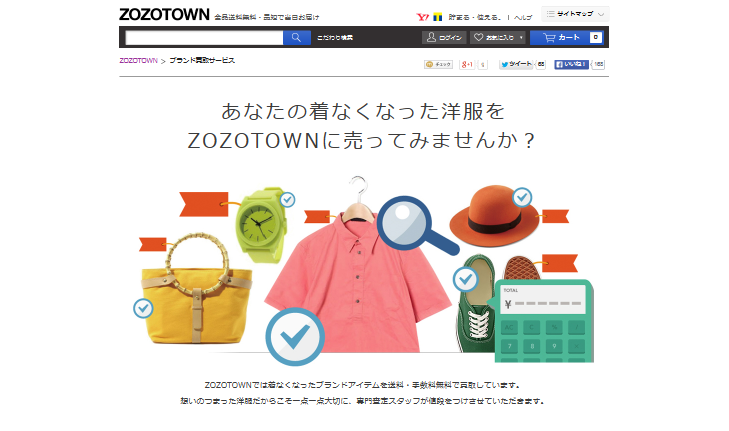Click the help (ヘルプ) link
This screenshot has height=431, width=729.
pyautogui.click(x=523, y=18)
